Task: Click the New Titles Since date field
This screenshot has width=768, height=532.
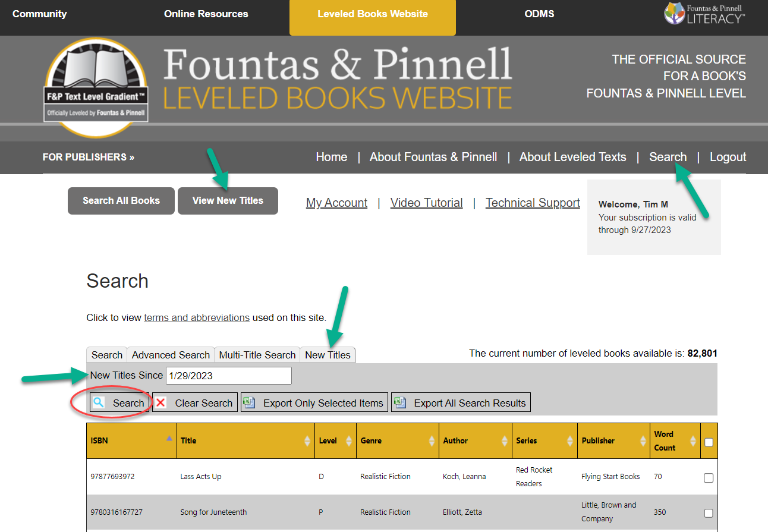Action: [229, 376]
